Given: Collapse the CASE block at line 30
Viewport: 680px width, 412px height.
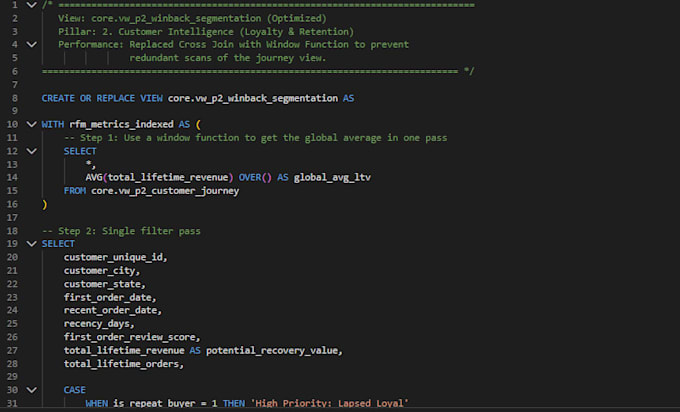Looking at the screenshot, I should point(31,390).
